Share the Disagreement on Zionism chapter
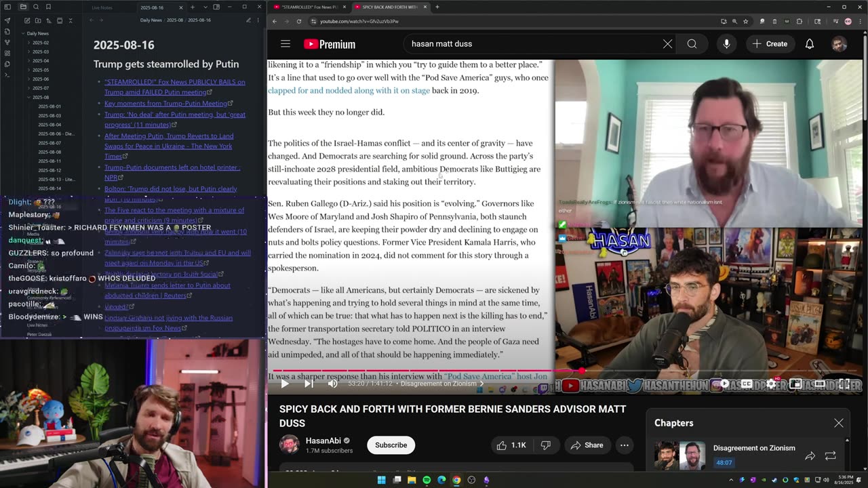868x488 pixels. tap(810, 456)
